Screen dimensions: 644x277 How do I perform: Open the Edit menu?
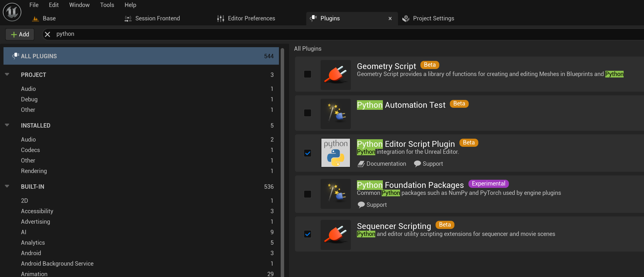click(54, 5)
